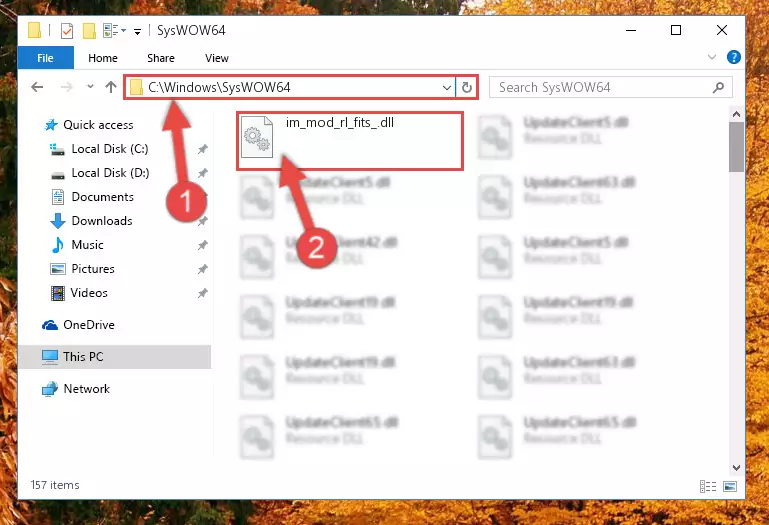Click the file list vertical scrollbar thumb

click(x=736, y=147)
